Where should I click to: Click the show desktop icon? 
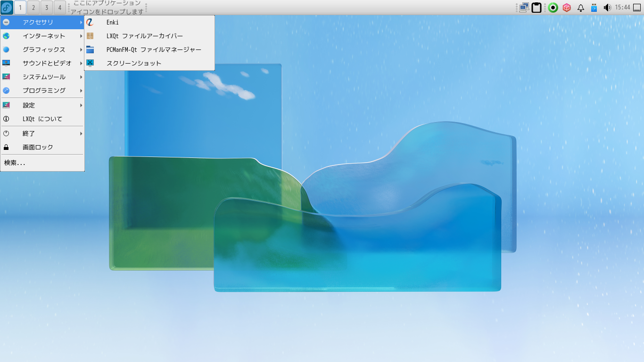pos(637,8)
